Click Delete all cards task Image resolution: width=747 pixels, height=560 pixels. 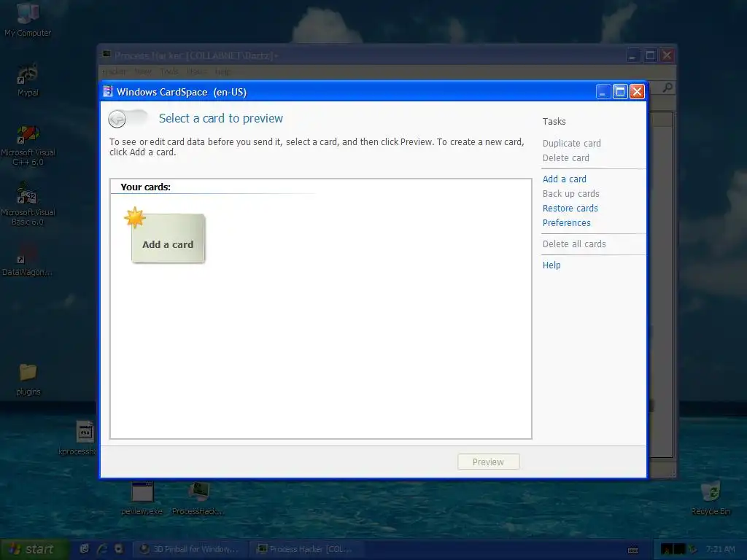(574, 244)
